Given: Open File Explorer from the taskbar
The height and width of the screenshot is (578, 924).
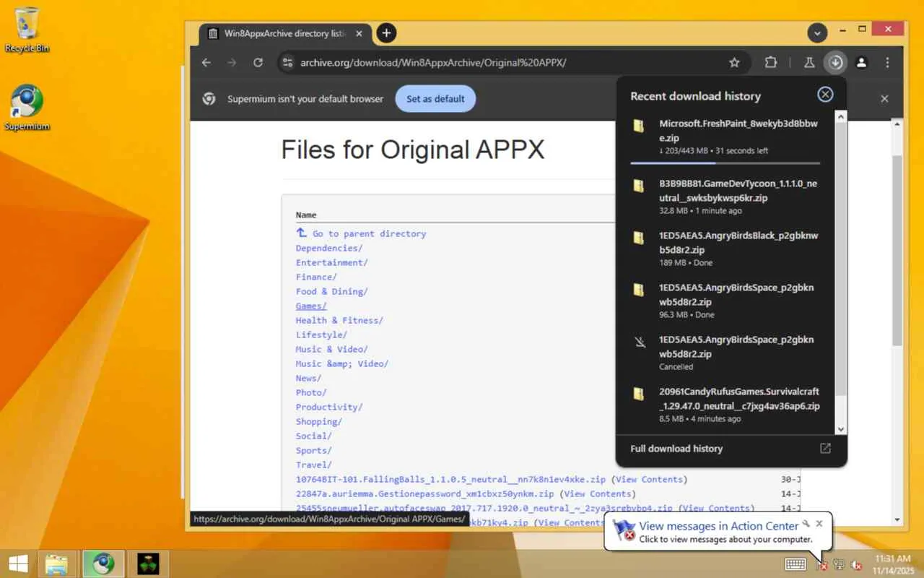Looking at the screenshot, I should tap(57, 564).
